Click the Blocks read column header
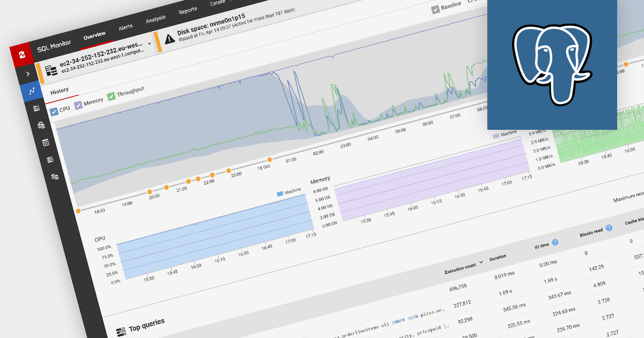Viewport: 644px width, 338px height. [591, 232]
